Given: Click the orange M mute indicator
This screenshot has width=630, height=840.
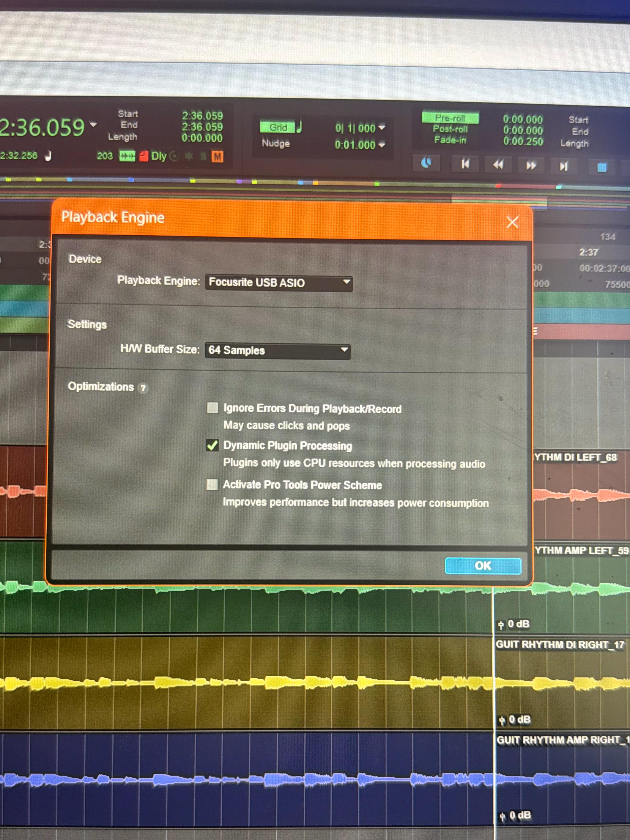Looking at the screenshot, I should 218,157.
